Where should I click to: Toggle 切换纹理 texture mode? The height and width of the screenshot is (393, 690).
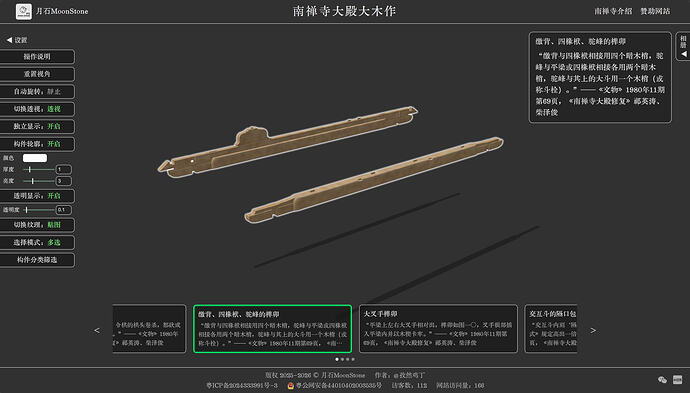click(x=37, y=225)
